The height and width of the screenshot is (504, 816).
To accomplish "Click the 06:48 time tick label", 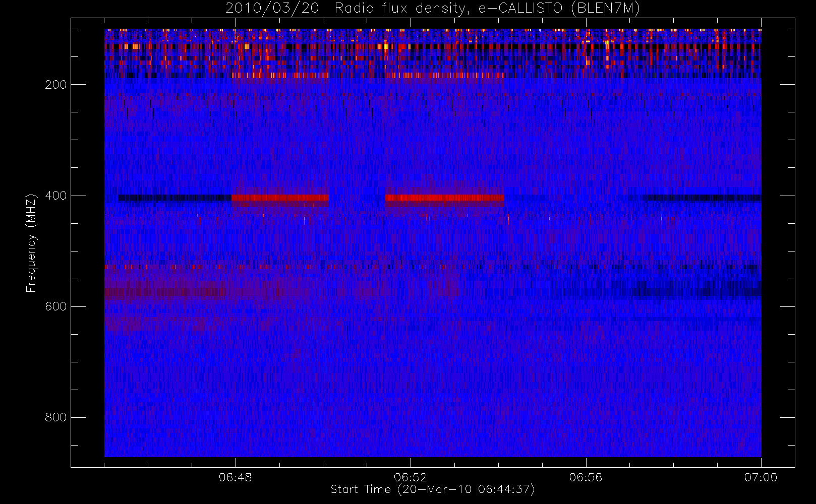I will [236, 477].
